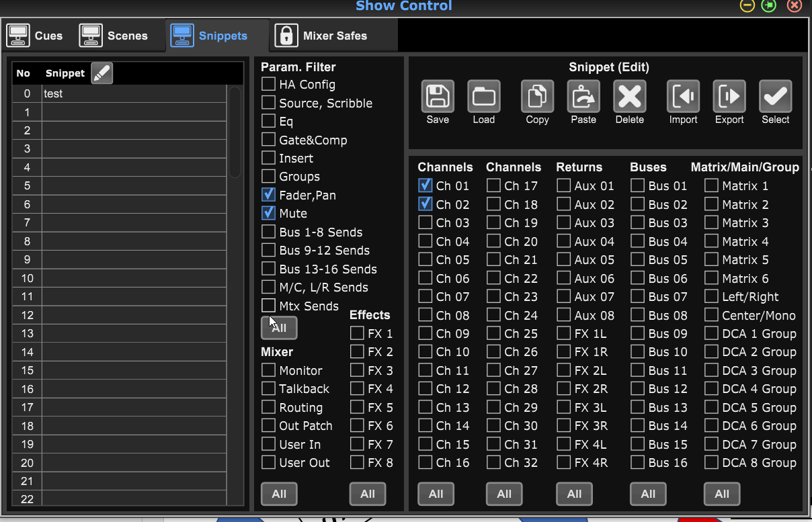Viewport: 812px width, 522px height.
Task: Click the Paste snippet icon
Action: tap(583, 96)
